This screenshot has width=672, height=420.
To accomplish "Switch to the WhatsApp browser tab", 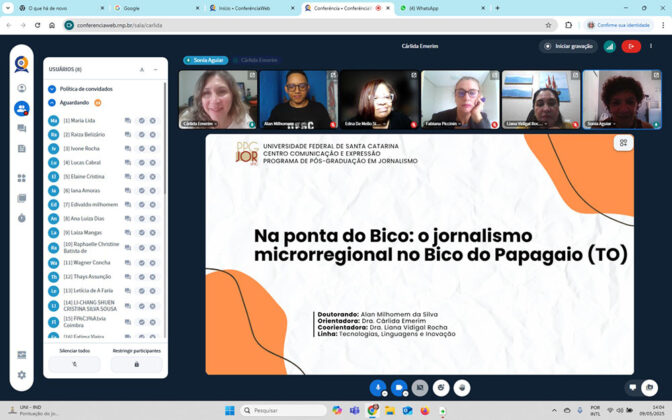I will [x=441, y=8].
